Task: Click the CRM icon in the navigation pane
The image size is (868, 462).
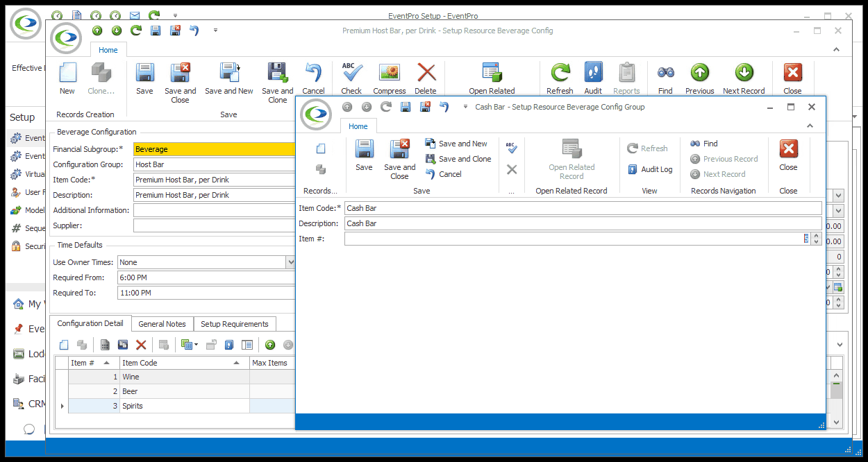Action: point(19,404)
